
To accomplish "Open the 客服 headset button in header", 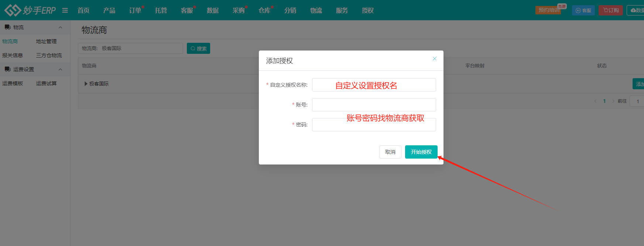I will click(x=583, y=10).
